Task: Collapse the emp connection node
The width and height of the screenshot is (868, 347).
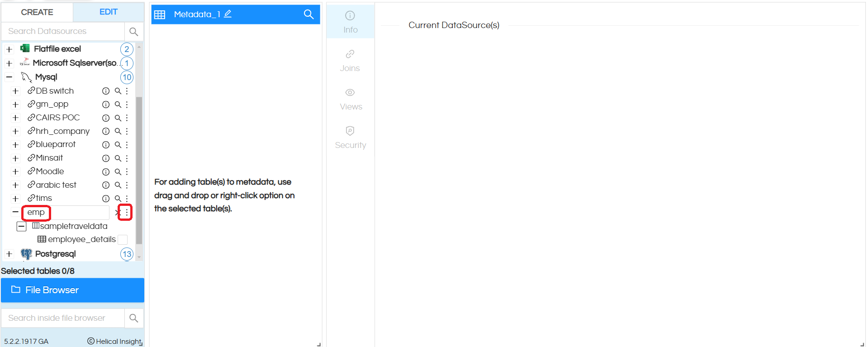Action: point(15,212)
